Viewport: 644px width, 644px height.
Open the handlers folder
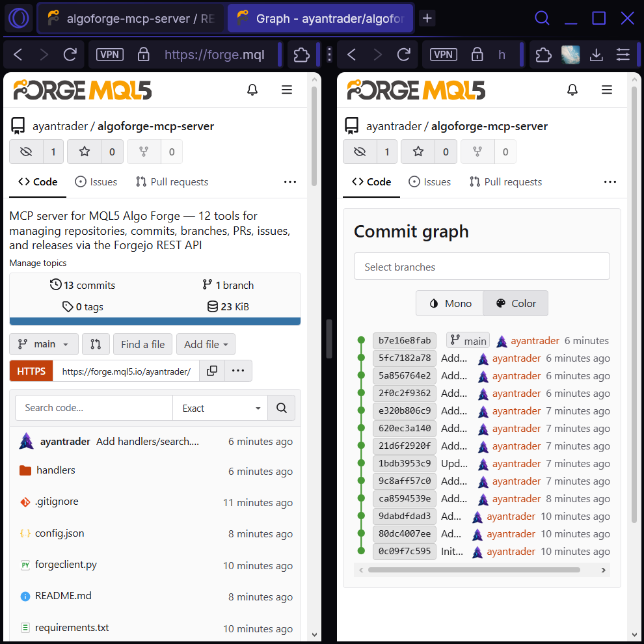(x=55, y=470)
